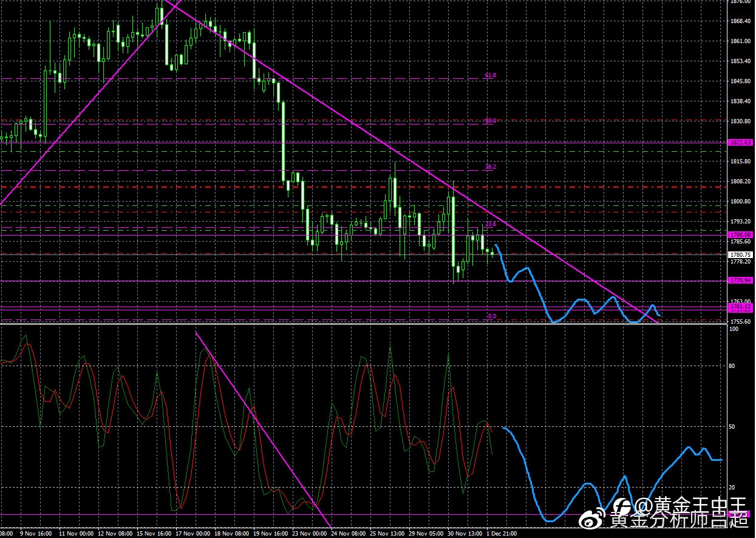Click the 1755.60 price axis value
The height and width of the screenshot is (538, 756).
point(740,322)
